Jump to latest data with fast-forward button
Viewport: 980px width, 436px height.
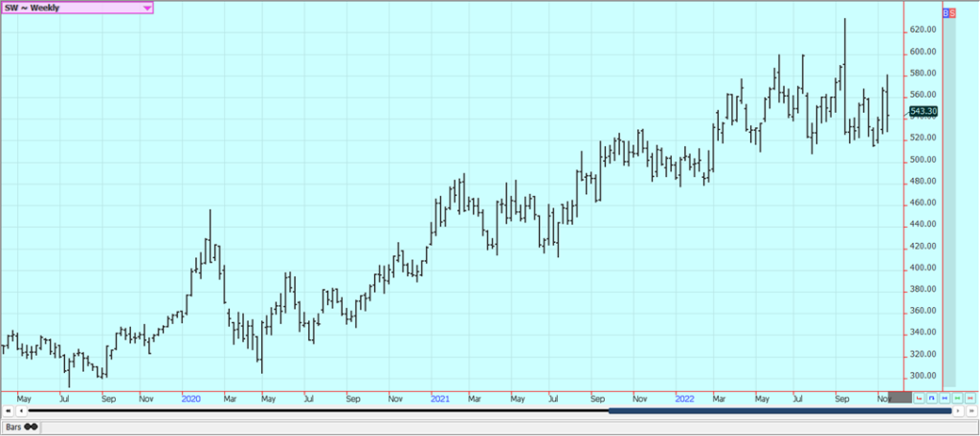point(971,411)
